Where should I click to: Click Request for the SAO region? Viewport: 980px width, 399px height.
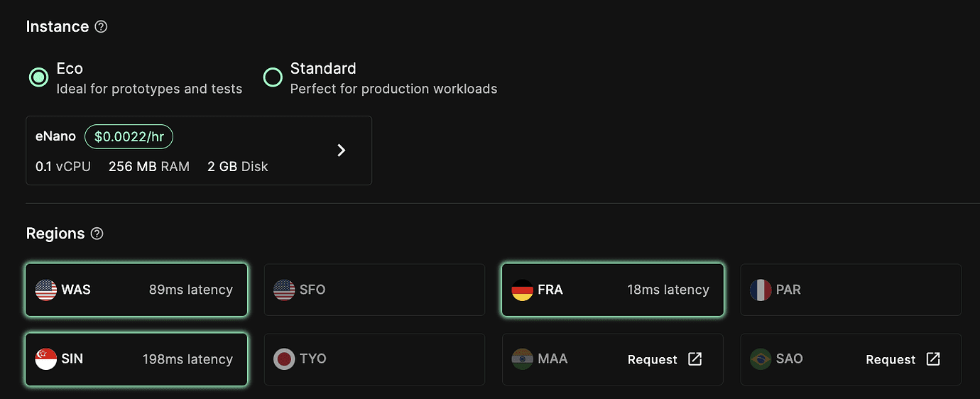click(890, 360)
